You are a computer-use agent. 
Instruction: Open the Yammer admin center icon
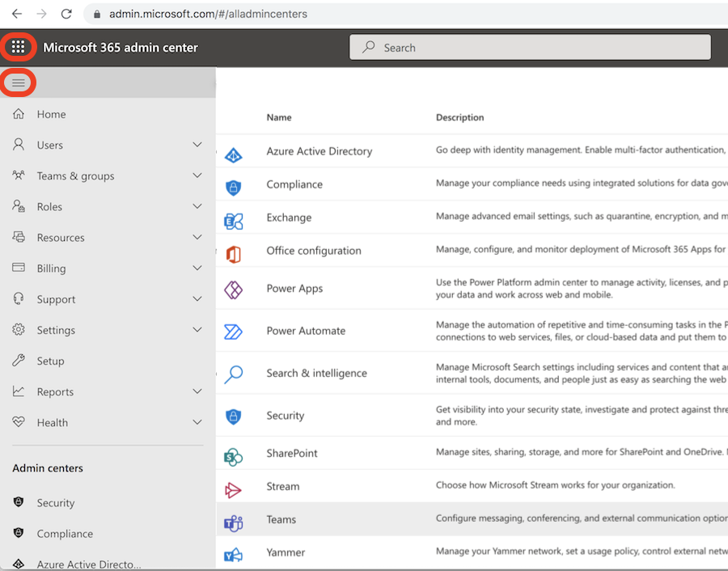pos(234,552)
